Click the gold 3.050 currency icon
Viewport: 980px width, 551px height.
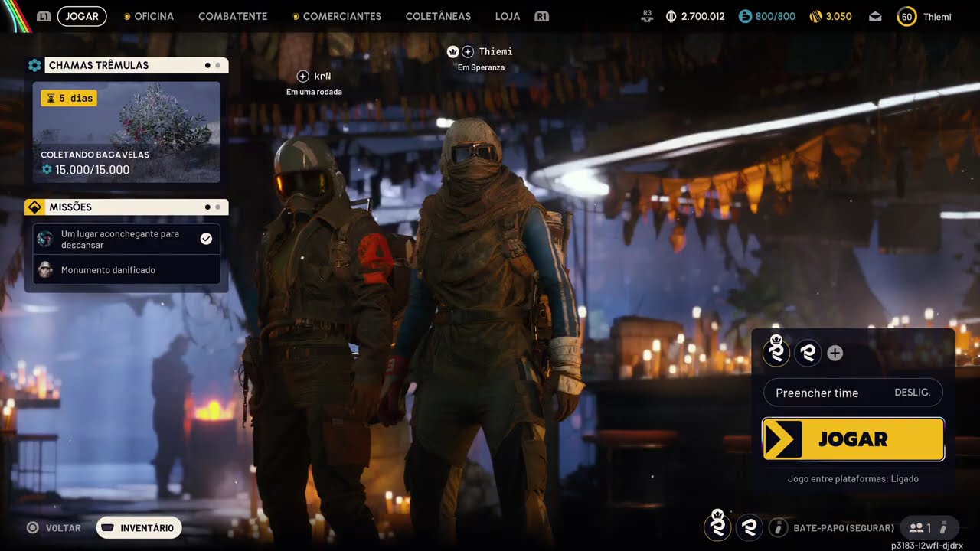pos(815,16)
